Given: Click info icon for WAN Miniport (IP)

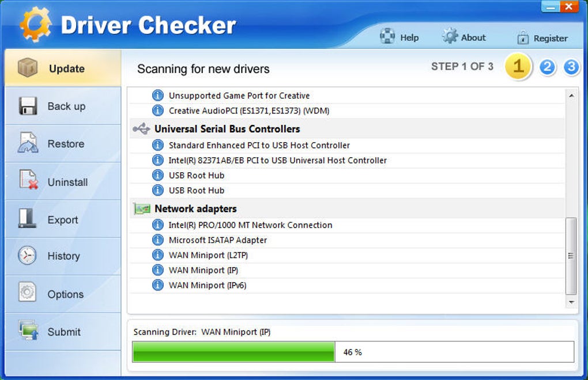Looking at the screenshot, I should click(158, 270).
